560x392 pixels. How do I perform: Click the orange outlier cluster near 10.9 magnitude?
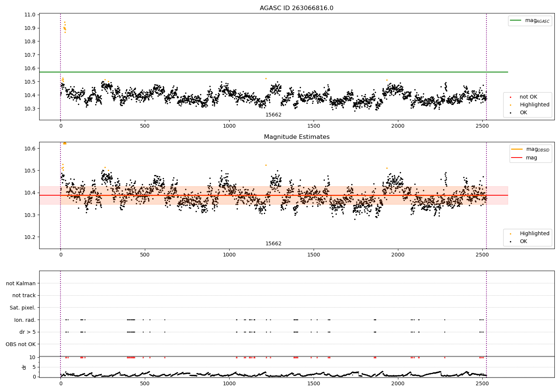pos(65,27)
